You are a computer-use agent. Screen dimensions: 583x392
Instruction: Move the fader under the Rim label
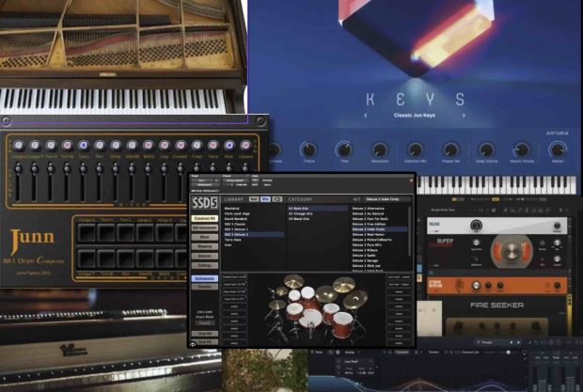tap(100, 169)
